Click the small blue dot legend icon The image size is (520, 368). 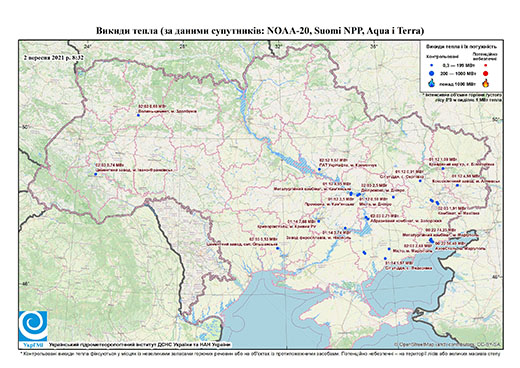coord(432,66)
